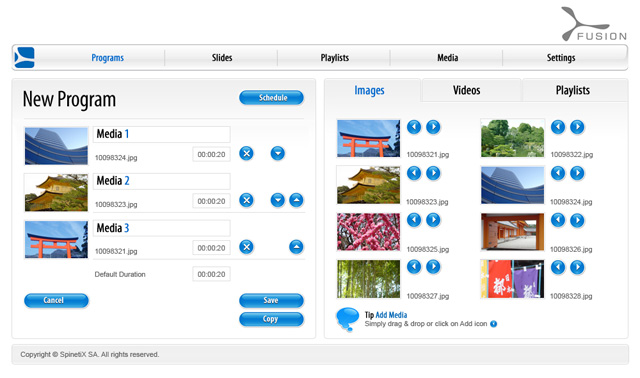Click the Default Duration time field
Viewport: 640px width, 378px height.
click(x=211, y=274)
